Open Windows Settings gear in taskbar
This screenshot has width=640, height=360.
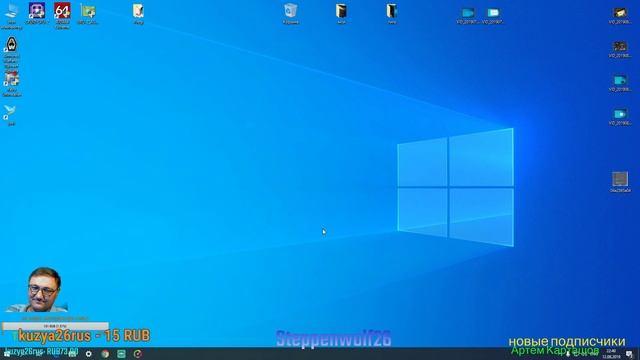pyautogui.click(x=89, y=354)
